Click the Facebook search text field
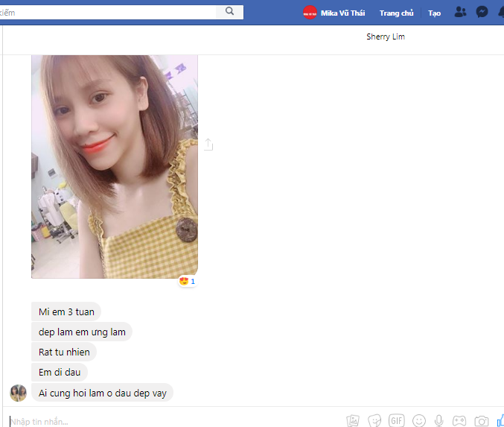The height and width of the screenshot is (427, 504). tap(112, 12)
